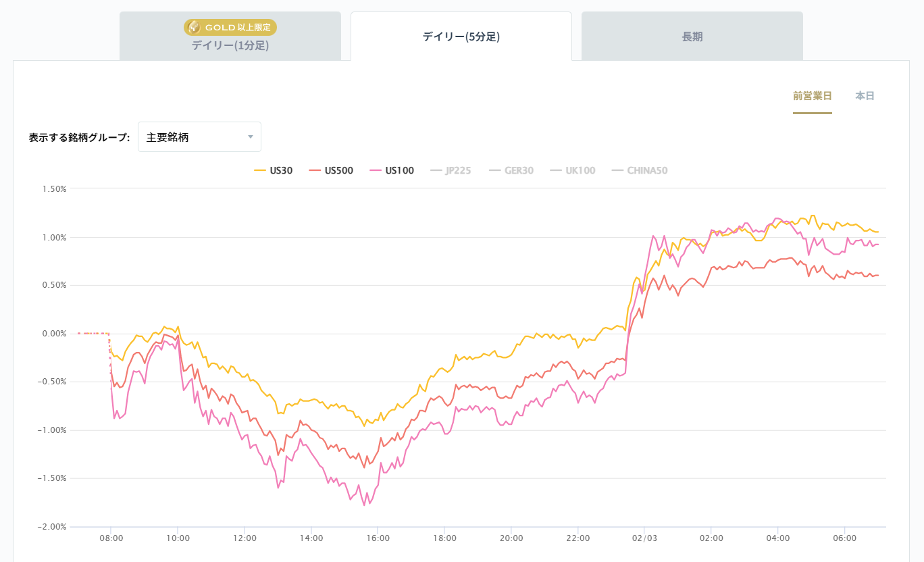Toggle the US500 series in legend

[331, 170]
